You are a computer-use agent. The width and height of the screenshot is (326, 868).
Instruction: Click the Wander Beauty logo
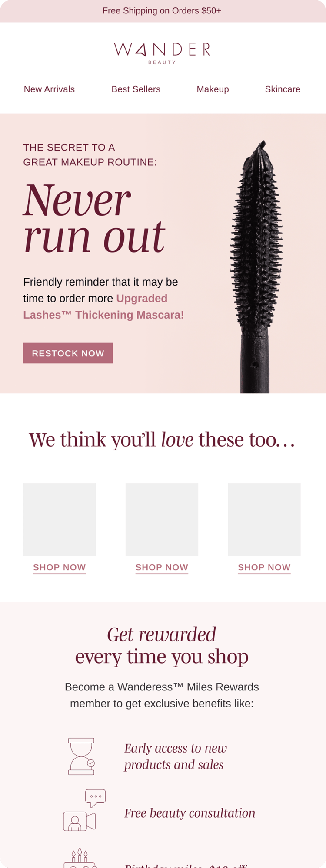(x=162, y=53)
